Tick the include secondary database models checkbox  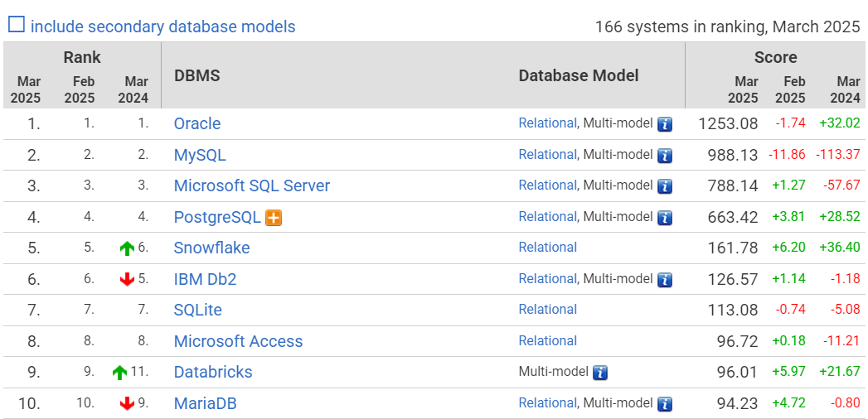(16, 25)
